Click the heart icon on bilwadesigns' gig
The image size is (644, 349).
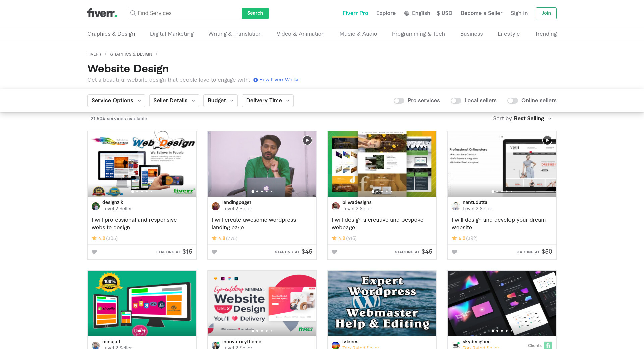(334, 252)
